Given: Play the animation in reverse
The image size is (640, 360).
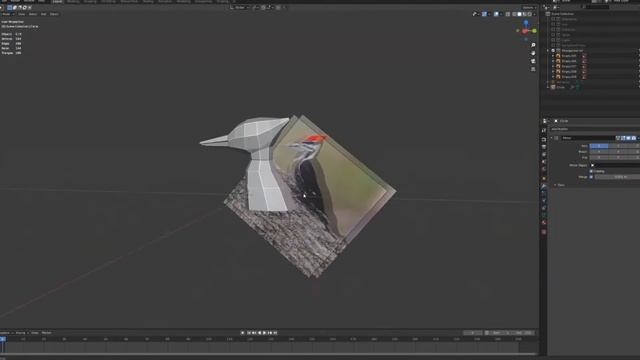Looking at the screenshot, I should 259,333.
